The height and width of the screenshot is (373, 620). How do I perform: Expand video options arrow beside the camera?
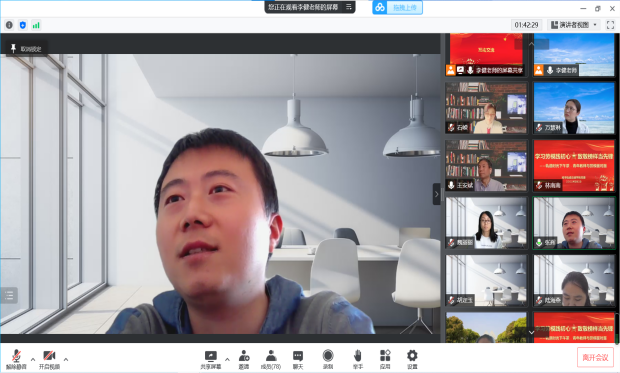tap(66, 359)
